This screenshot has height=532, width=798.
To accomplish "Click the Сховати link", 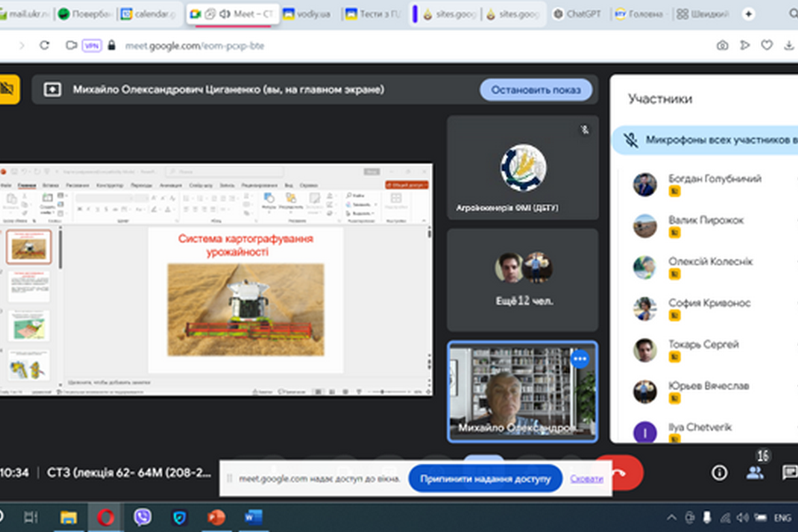I will [x=586, y=479].
